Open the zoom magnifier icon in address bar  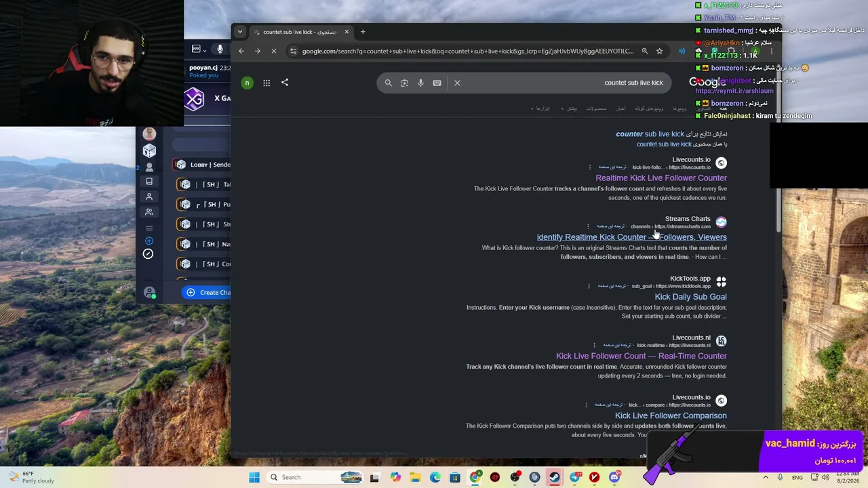click(644, 51)
